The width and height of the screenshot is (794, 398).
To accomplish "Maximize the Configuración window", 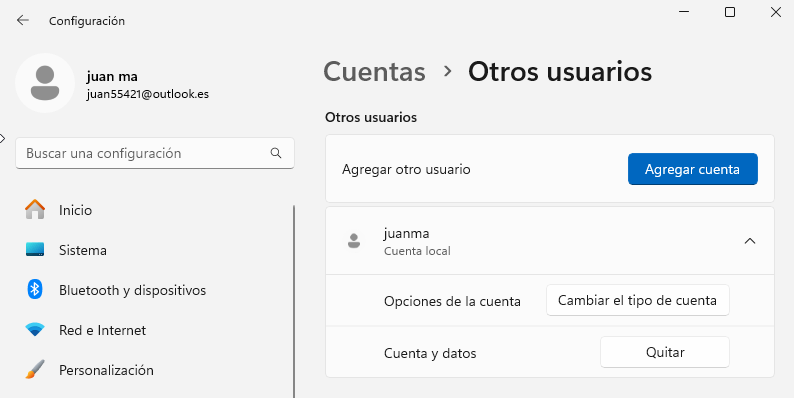I will point(730,12).
